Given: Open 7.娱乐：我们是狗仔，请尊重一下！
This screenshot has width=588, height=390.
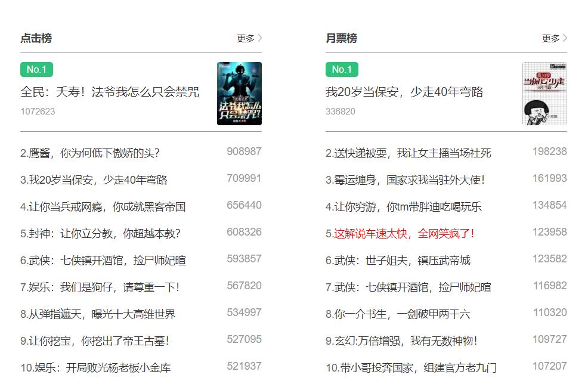Looking at the screenshot, I should click(100, 287).
